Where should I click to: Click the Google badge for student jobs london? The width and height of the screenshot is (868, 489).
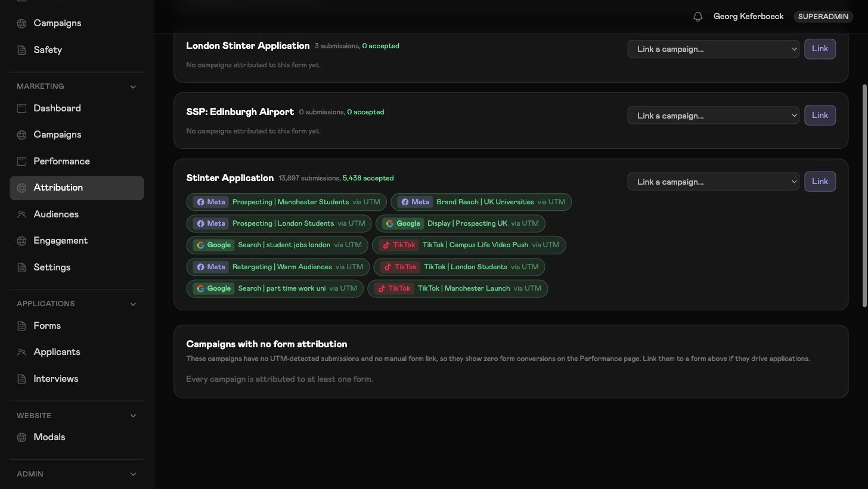tap(213, 245)
